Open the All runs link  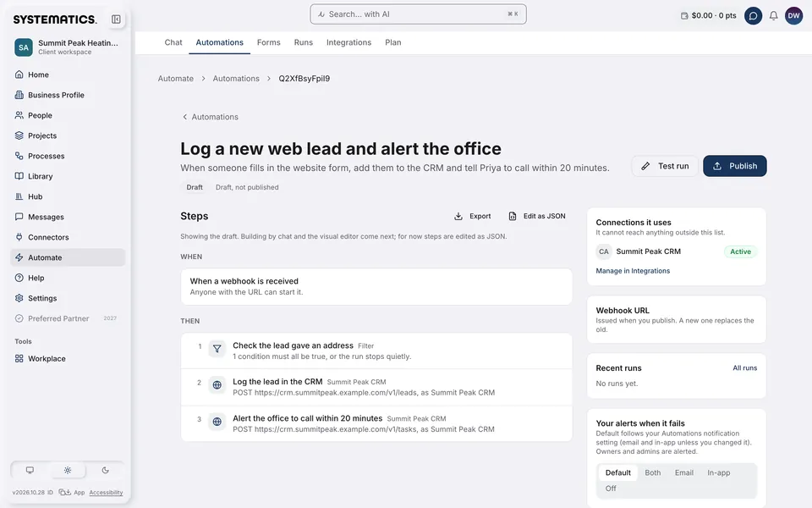coord(744,368)
